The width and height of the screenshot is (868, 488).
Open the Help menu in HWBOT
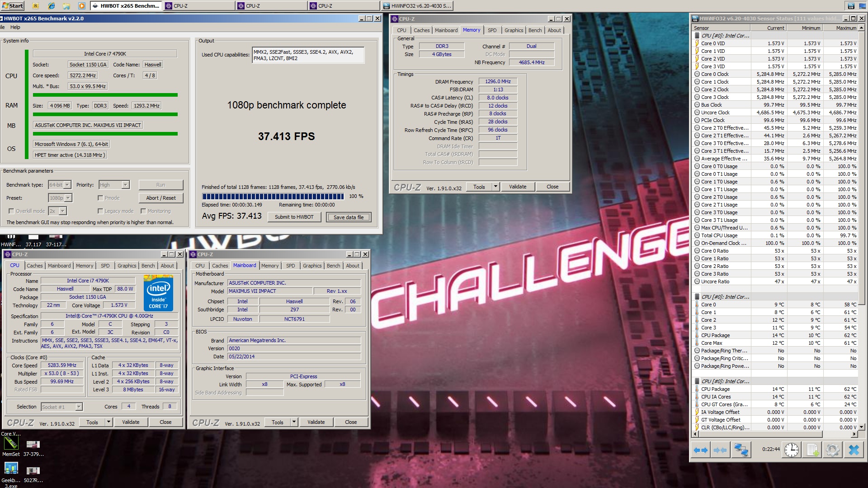(15, 27)
